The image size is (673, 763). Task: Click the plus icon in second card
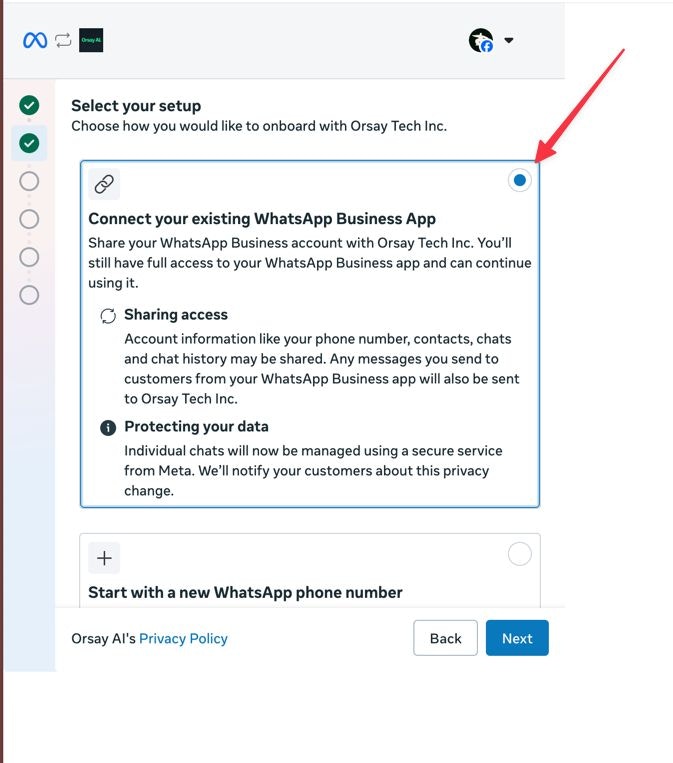coord(104,558)
